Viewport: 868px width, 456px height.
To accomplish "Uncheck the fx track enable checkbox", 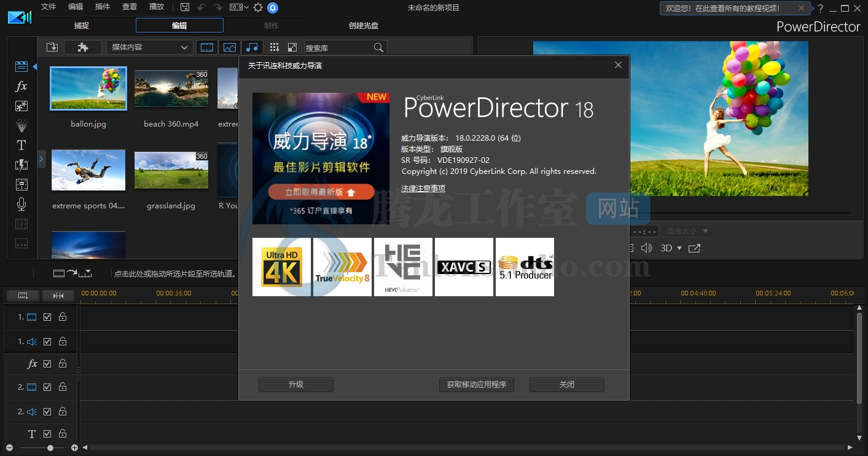I will coord(47,364).
